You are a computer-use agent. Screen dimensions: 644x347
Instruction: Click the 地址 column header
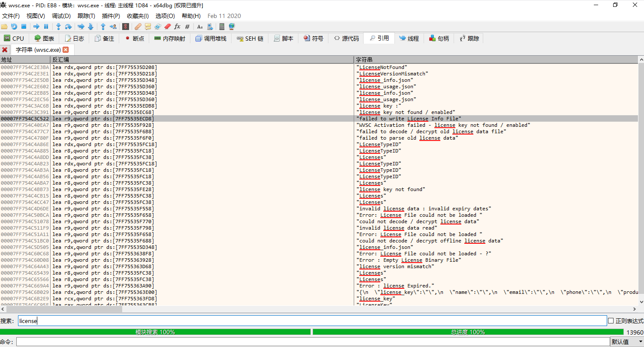point(25,60)
